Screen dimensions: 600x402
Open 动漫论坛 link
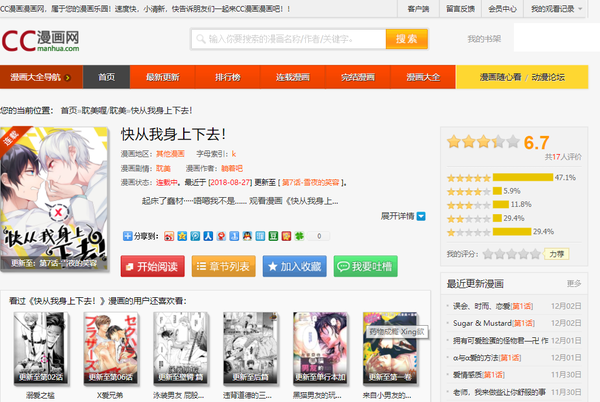548,77
